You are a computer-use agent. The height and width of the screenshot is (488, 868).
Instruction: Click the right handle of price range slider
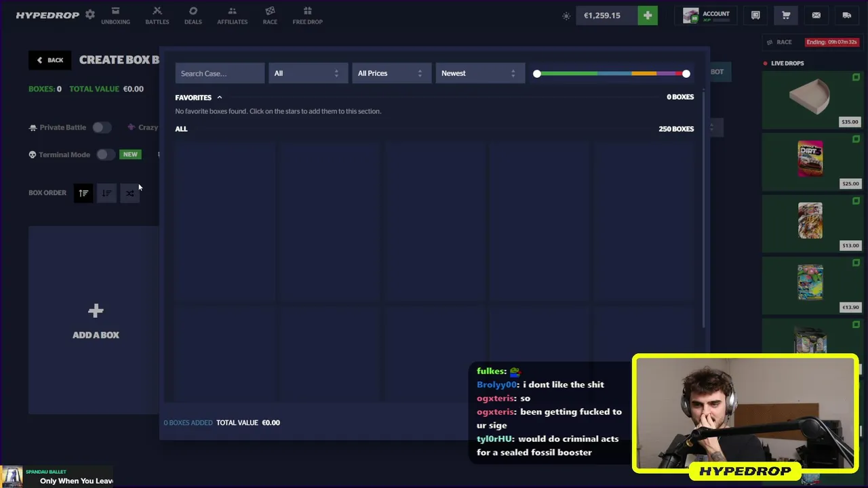click(686, 73)
